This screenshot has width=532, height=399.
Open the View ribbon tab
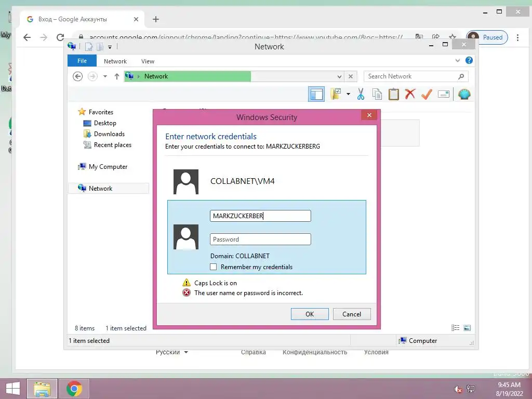tap(148, 61)
